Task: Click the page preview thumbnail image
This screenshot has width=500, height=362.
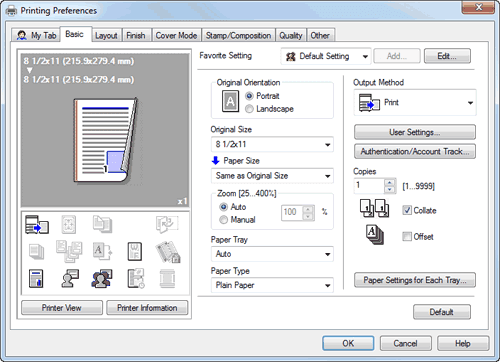Action: pos(105,141)
